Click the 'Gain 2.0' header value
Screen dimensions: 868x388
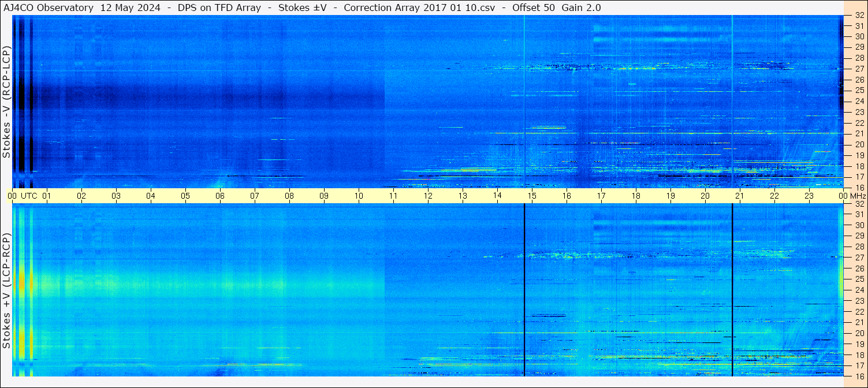click(581, 8)
